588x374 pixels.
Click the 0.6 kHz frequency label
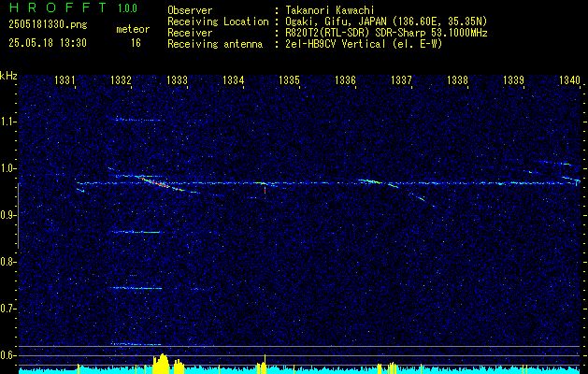(x=7, y=355)
